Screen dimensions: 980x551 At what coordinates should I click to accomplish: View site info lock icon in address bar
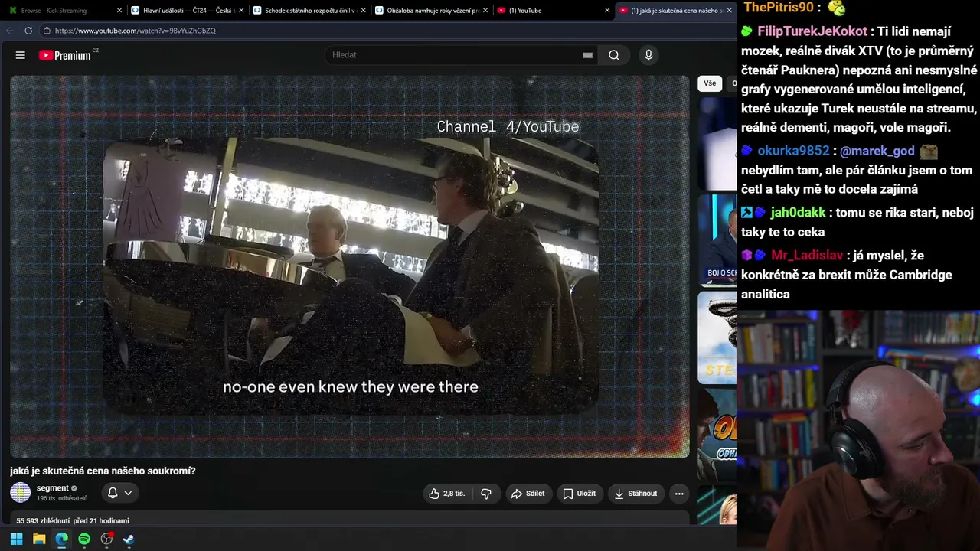[x=47, y=31]
